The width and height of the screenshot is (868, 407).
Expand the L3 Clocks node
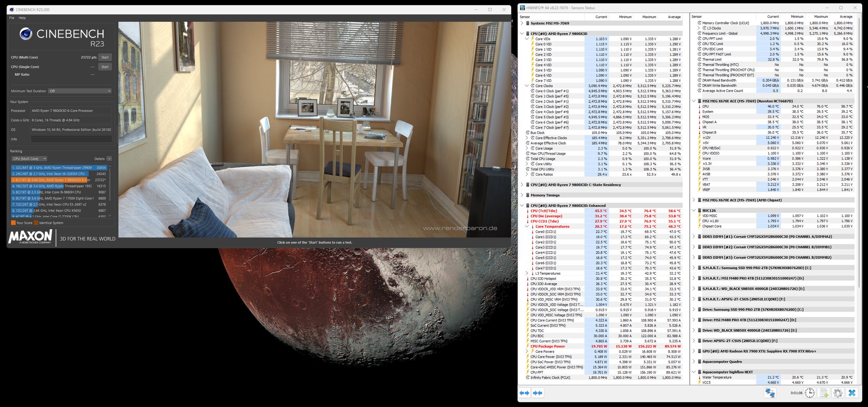pyautogui.click(x=699, y=28)
